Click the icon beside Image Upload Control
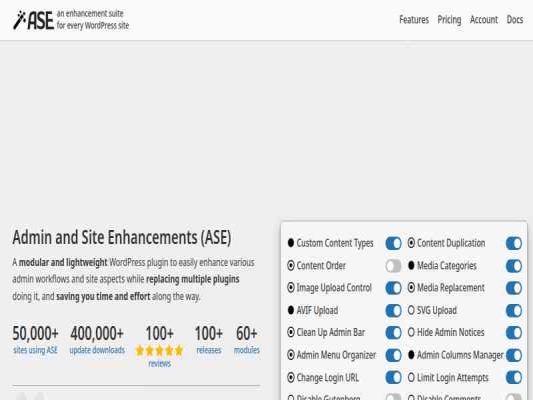The height and width of the screenshot is (400, 533). (291, 288)
